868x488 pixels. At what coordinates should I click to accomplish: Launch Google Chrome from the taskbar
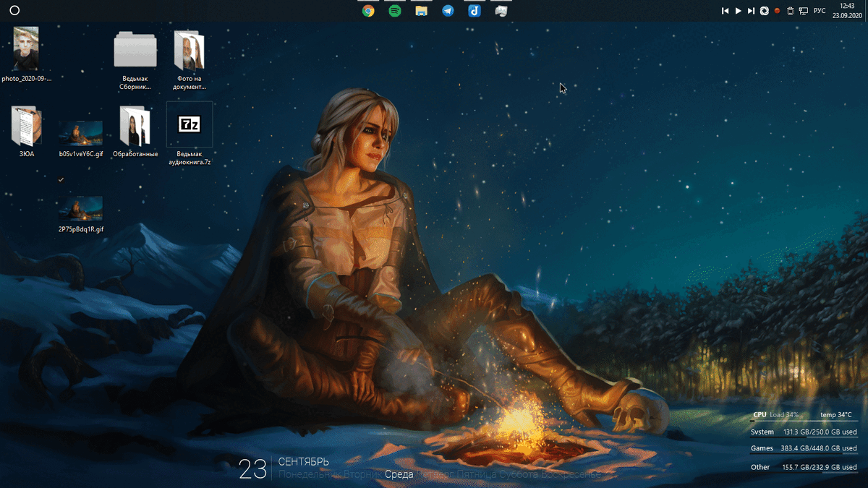(368, 11)
